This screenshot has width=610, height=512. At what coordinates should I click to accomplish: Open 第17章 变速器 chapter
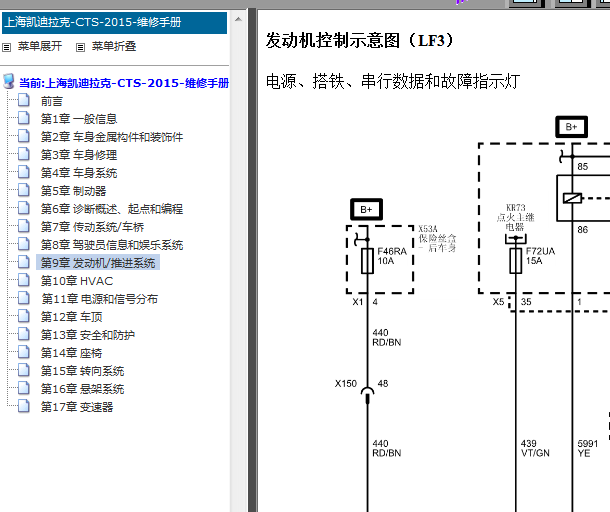point(77,407)
